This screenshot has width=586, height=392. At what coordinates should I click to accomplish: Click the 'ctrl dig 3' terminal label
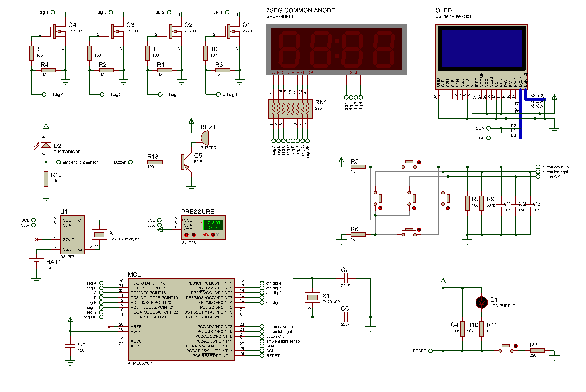pyautogui.click(x=114, y=94)
